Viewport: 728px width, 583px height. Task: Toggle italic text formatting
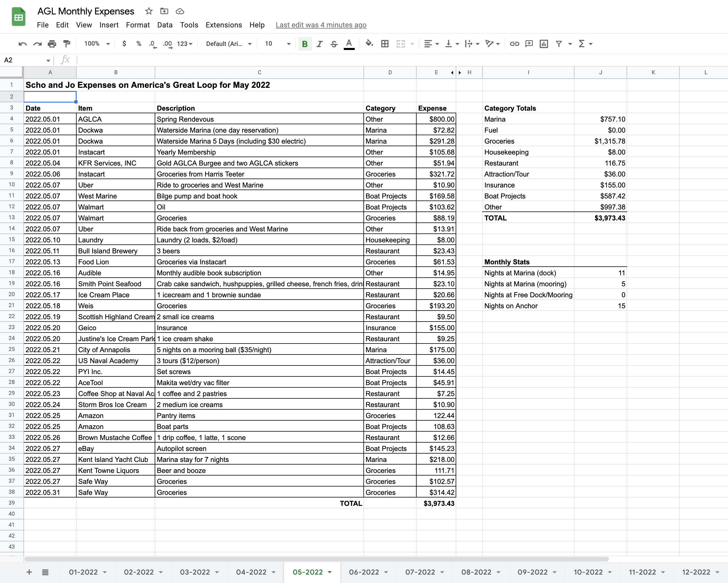click(x=319, y=44)
